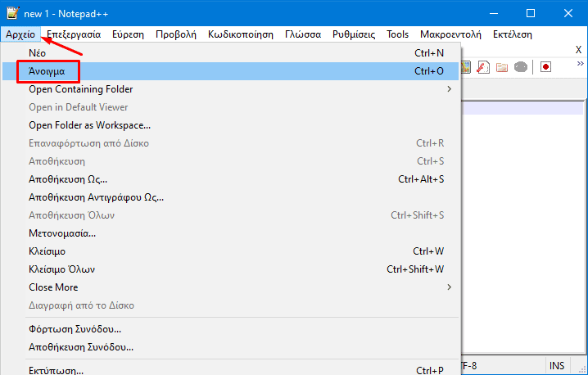This screenshot has width=588, height=375.
Task: Choose Μετονομασία... entry
Action: pos(231,233)
